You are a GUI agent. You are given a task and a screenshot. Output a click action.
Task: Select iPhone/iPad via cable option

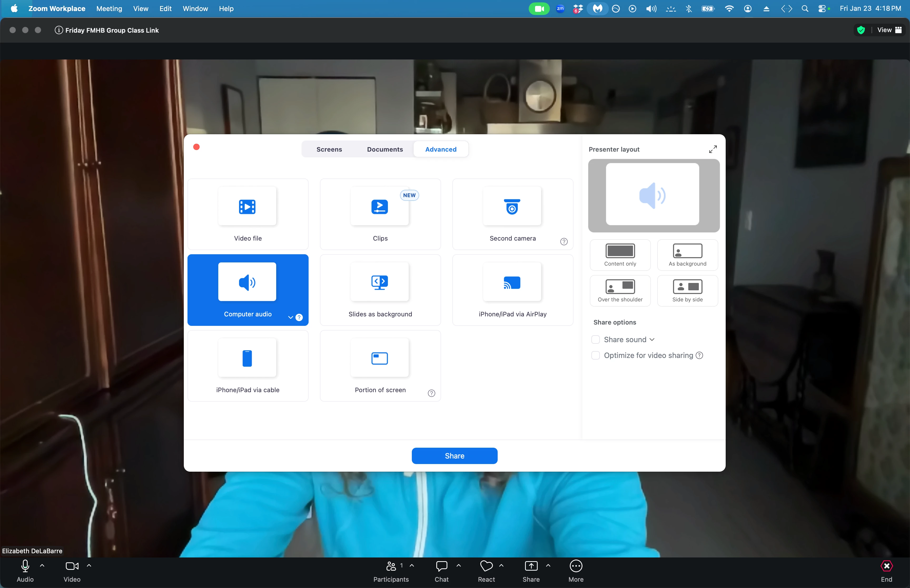[248, 365]
